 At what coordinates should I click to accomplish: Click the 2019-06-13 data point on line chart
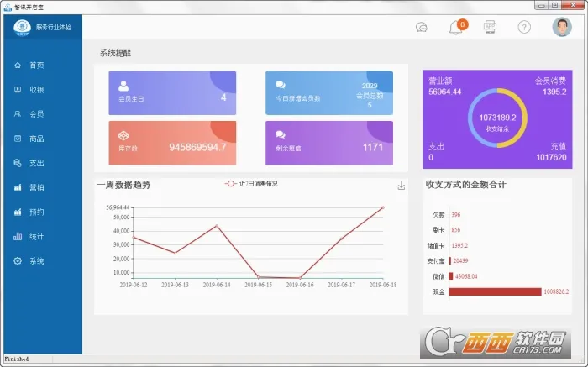pos(175,253)
